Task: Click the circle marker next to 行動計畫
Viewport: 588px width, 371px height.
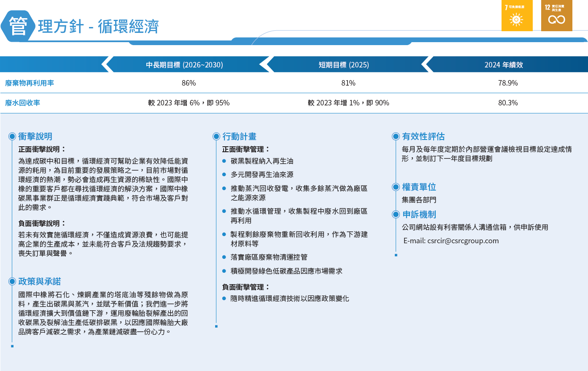Action: click(x=216, y=137)
